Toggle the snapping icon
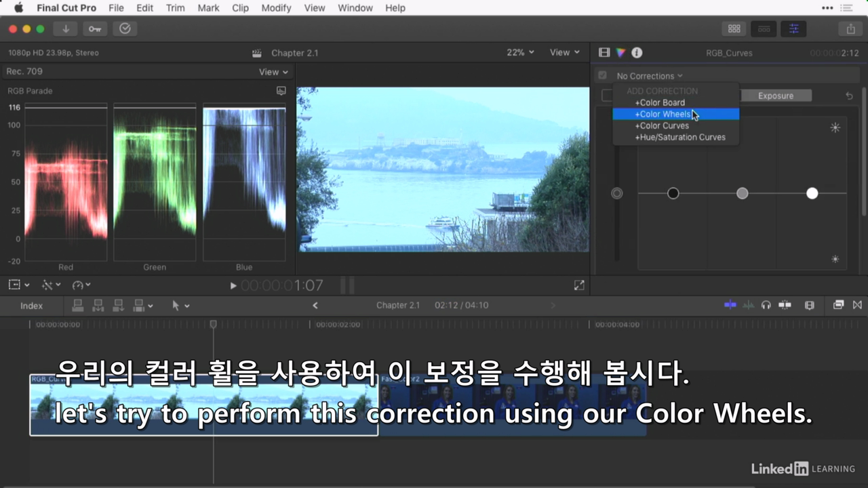This screenshot has height=488, width=868. (x=785, y=305)
